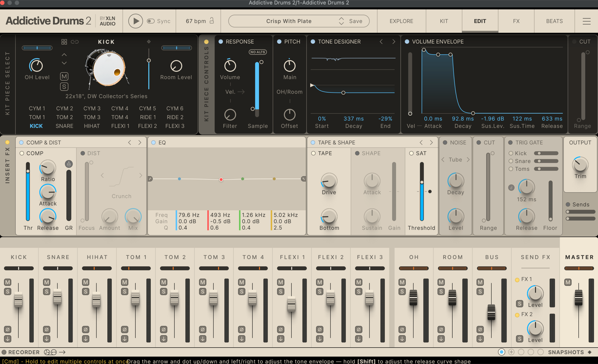Select previous kick with the up chevron

click(64, 55)
